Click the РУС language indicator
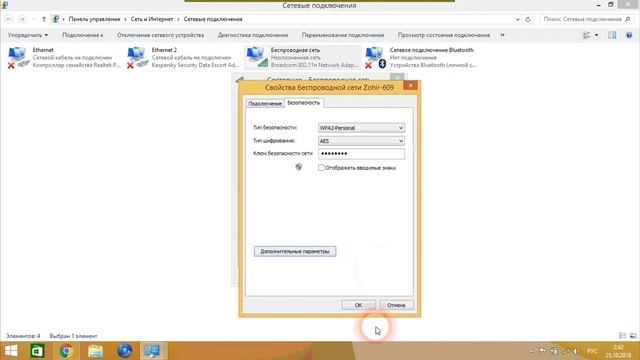 pyautogui.click(x=592, y=351)
